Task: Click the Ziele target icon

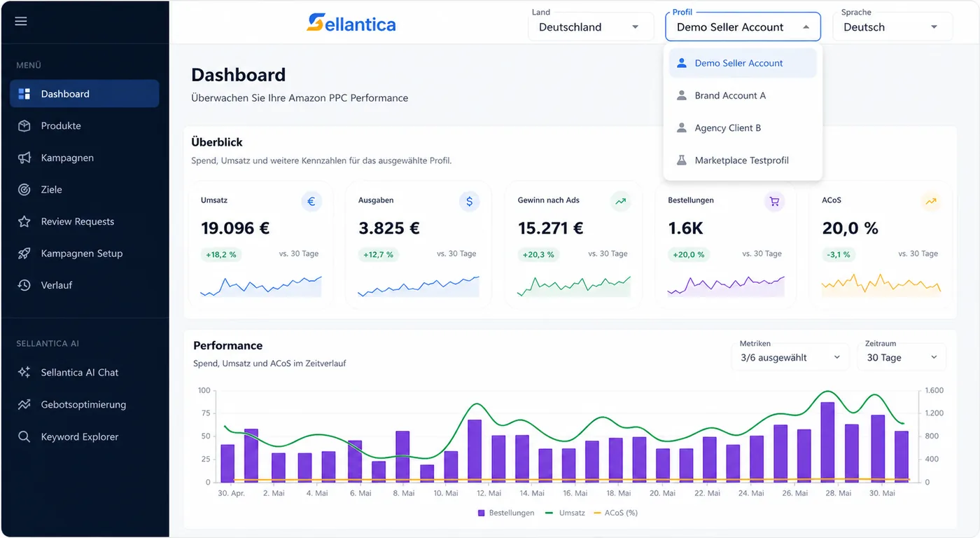Action: point(24,190)
